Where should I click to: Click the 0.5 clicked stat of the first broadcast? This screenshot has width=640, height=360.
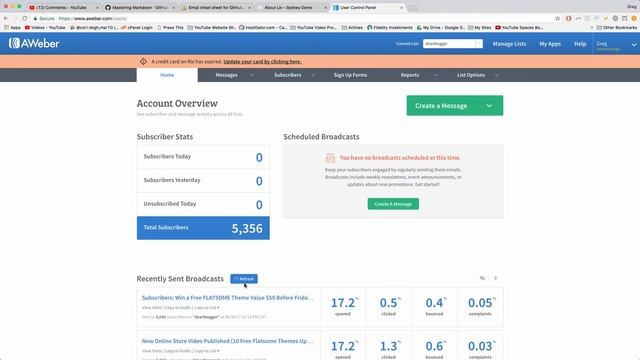pos(389,307)
